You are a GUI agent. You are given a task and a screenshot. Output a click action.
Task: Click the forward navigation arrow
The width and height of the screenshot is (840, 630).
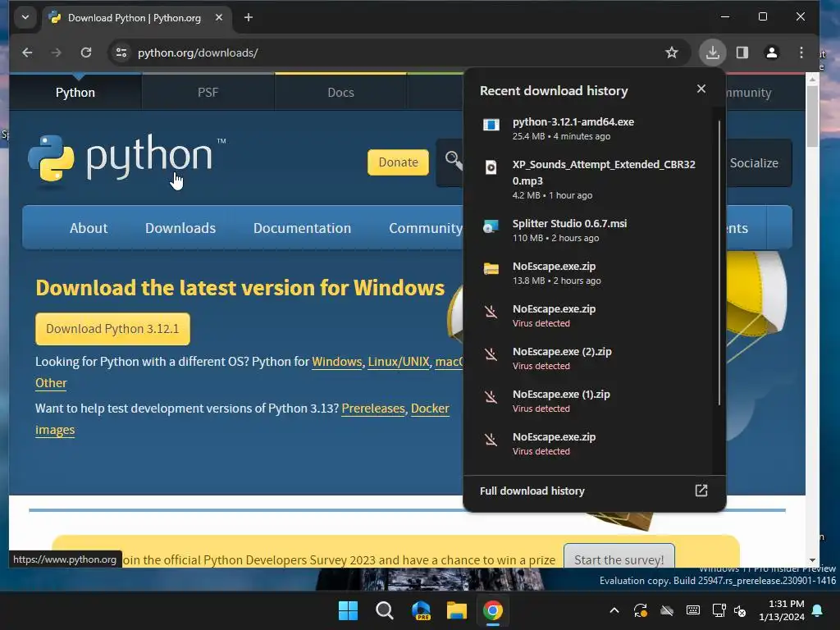[57, 52]
